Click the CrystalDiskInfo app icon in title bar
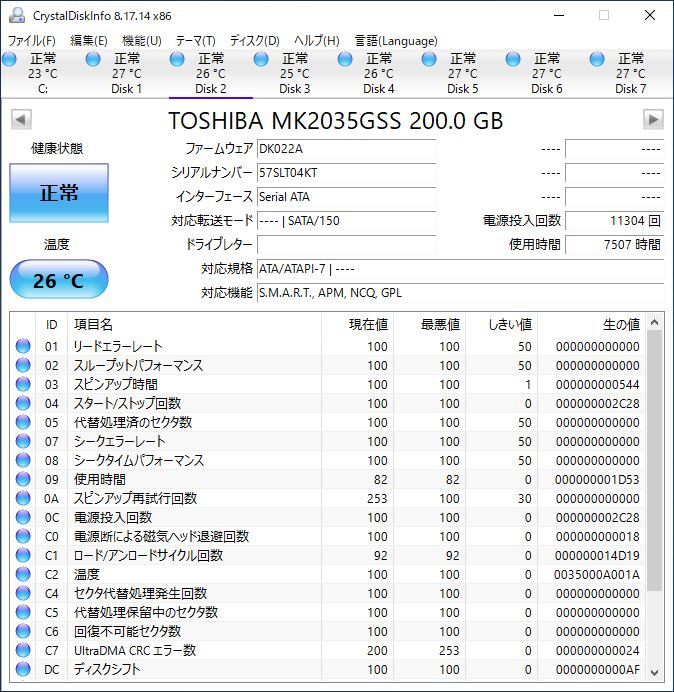674x692 pixels. coord(17,15)
